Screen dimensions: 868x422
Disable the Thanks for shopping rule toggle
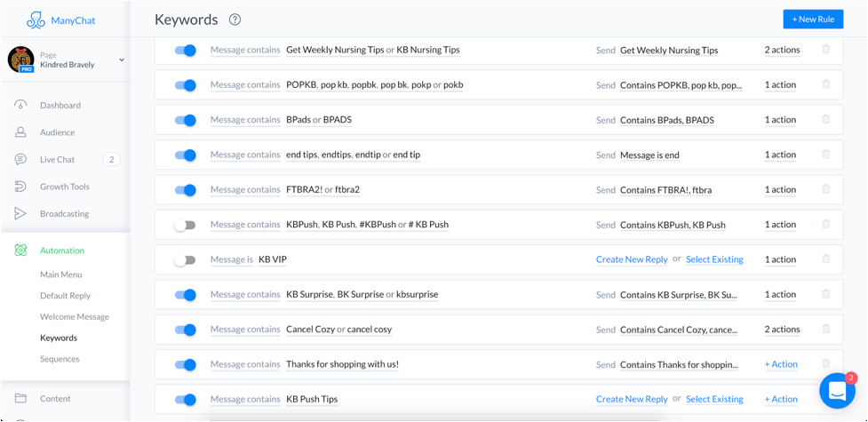click(x=186, y=364)
